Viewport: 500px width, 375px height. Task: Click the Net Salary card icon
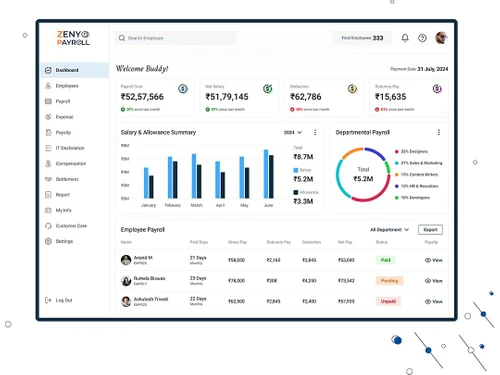click(x=268, y=89)
